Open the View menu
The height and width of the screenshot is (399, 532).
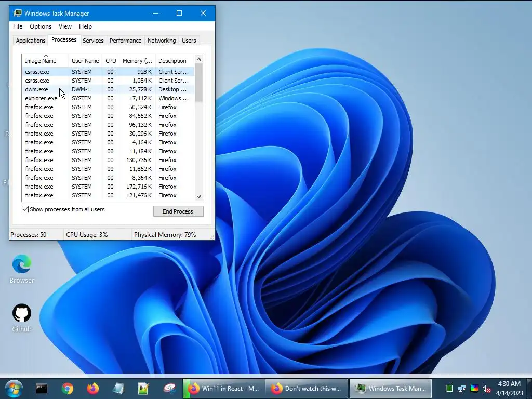point(65,26)
